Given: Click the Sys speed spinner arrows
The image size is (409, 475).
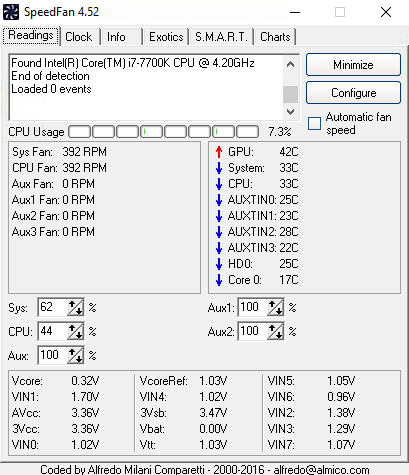Looking at the screenshot, I should 75,307.
